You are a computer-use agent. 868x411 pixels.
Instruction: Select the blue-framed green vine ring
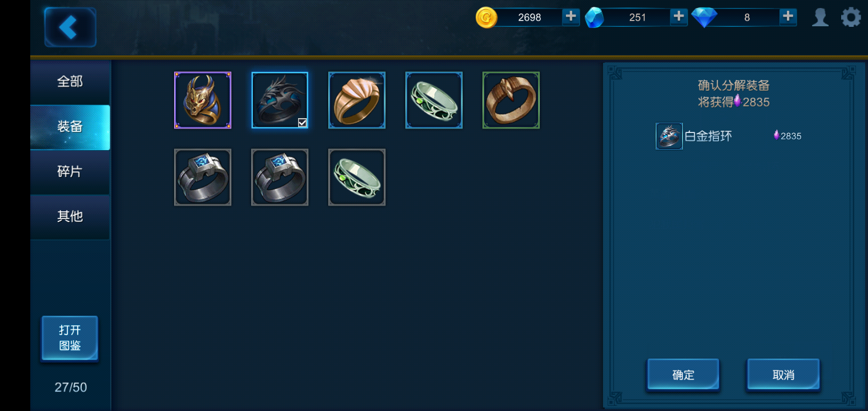[434, 100]
